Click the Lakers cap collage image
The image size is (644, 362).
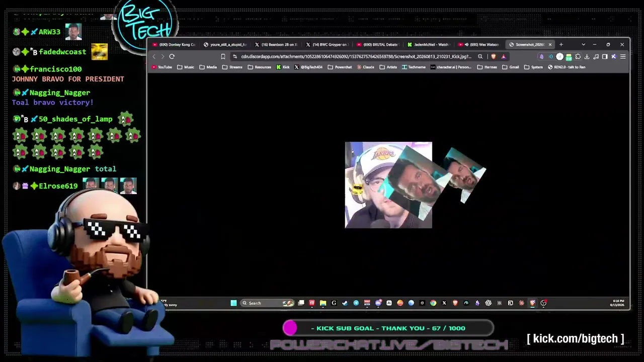coord(388,185)
